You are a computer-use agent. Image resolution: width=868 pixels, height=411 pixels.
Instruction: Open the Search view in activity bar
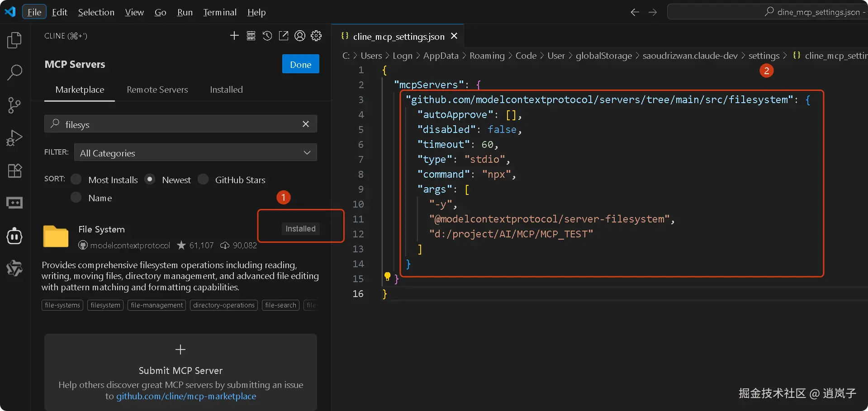[x=14, y=72]
